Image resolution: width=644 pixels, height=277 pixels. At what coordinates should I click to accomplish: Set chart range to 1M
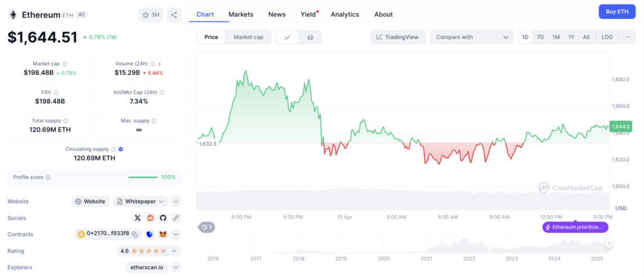tap(556, 37)
